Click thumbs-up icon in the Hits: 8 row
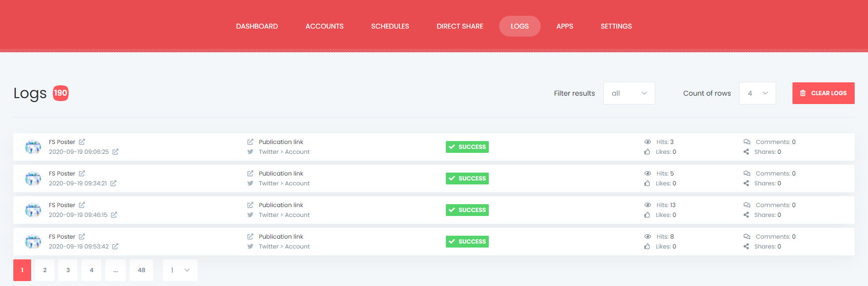The image size is (868, 286). pyautogui.click(x=647, y=247)
